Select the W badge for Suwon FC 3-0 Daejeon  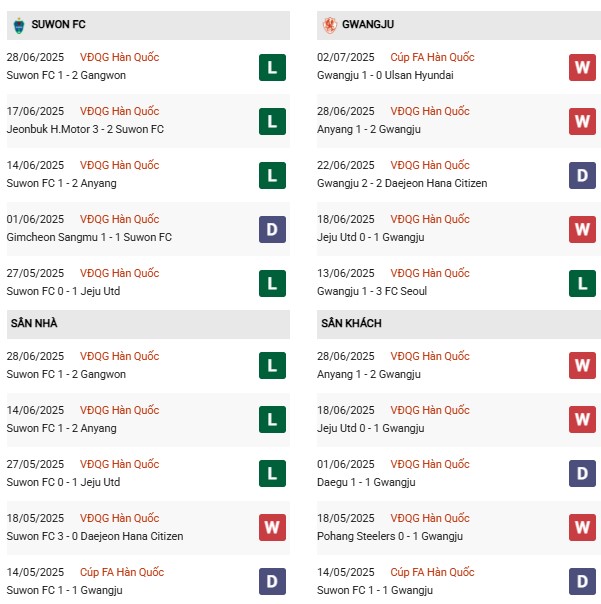(272, 529)
